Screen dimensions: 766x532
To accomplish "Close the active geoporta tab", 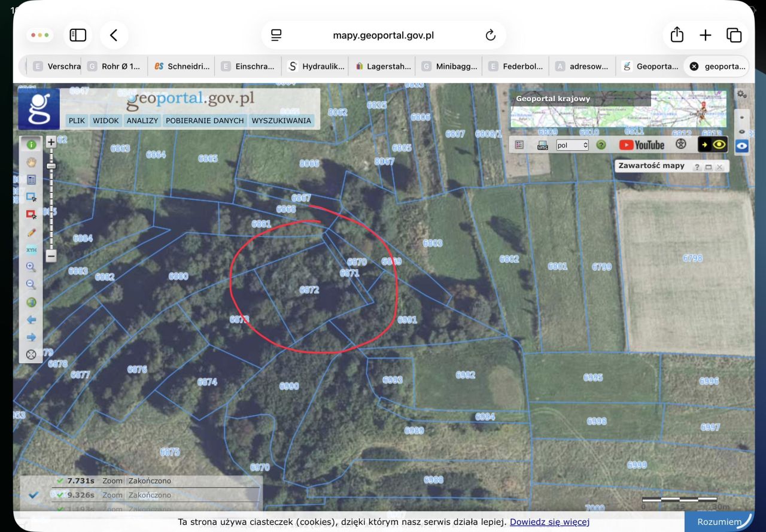I will (694, 66).
